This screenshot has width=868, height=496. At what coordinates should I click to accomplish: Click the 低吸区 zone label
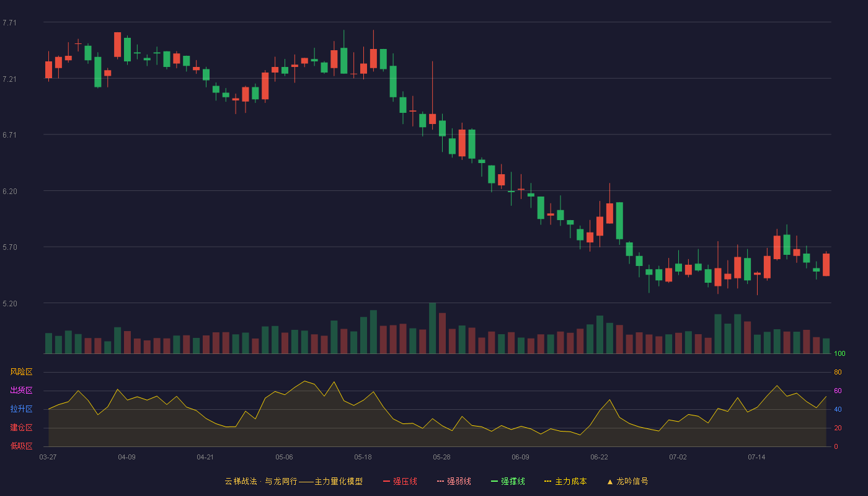pyautogui.click(x=21, y=446)
